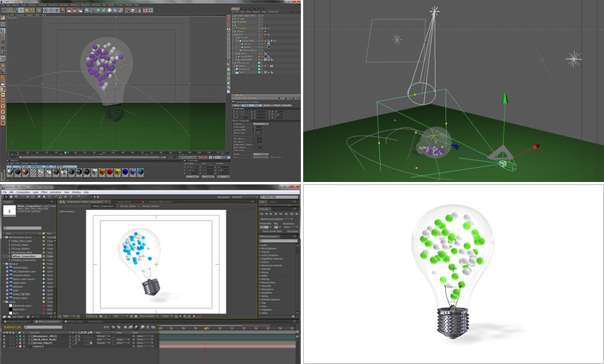Image resolution: width=604 pixels, height=364 pixels.
Task: Click the Search Help field
Action: coord(278,198)
